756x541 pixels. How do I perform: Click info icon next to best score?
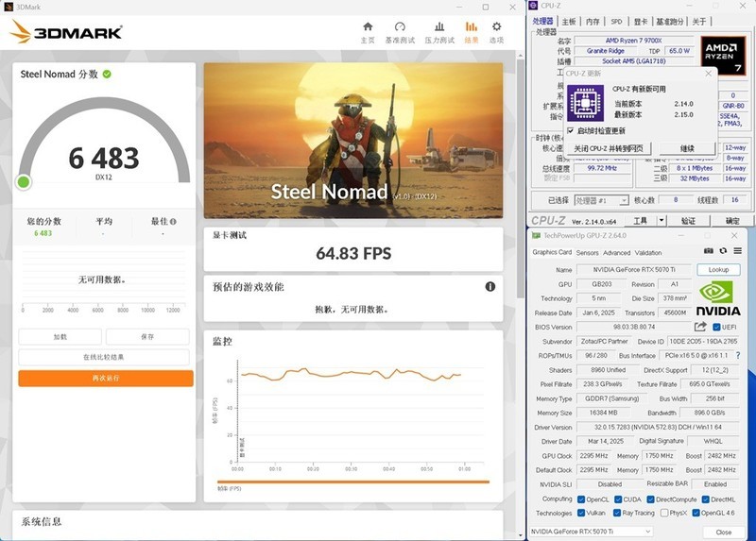[173, 222]
